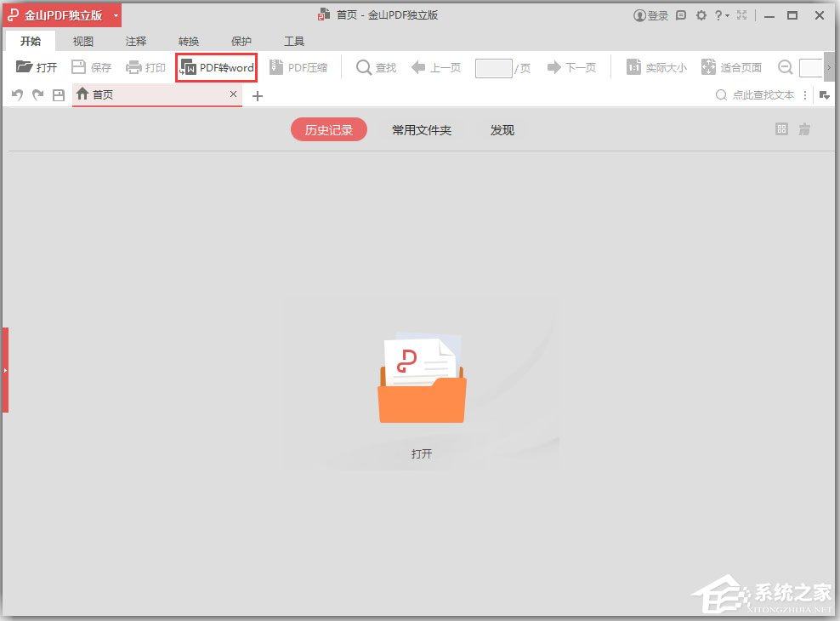The image size is (840, 621).
Task: Open the 打印 print tool
Action: pos(145,66)
